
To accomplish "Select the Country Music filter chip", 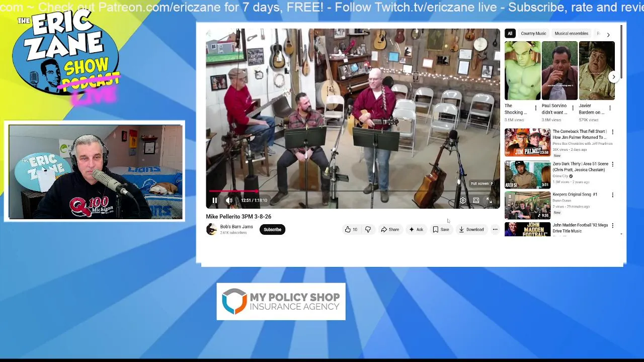I will pyautogui.click(x=533, y=34).
